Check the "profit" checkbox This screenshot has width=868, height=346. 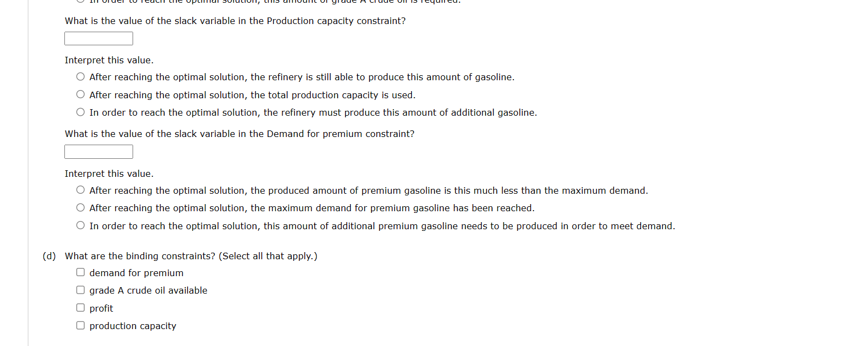point(80,307)
